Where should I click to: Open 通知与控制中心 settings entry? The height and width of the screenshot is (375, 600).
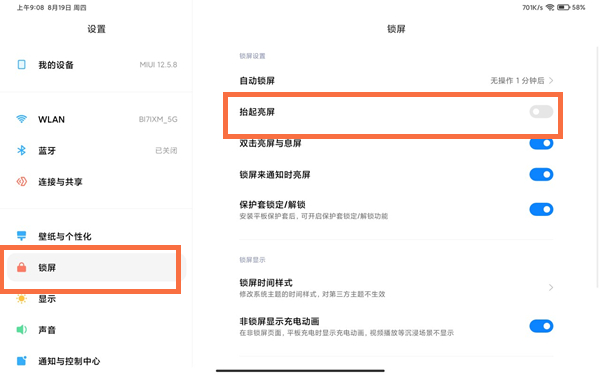(x=96, y=361)
